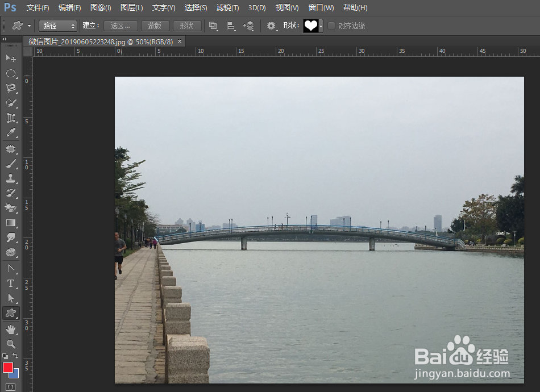Select the Quick Selection tool

pos(11,103)
